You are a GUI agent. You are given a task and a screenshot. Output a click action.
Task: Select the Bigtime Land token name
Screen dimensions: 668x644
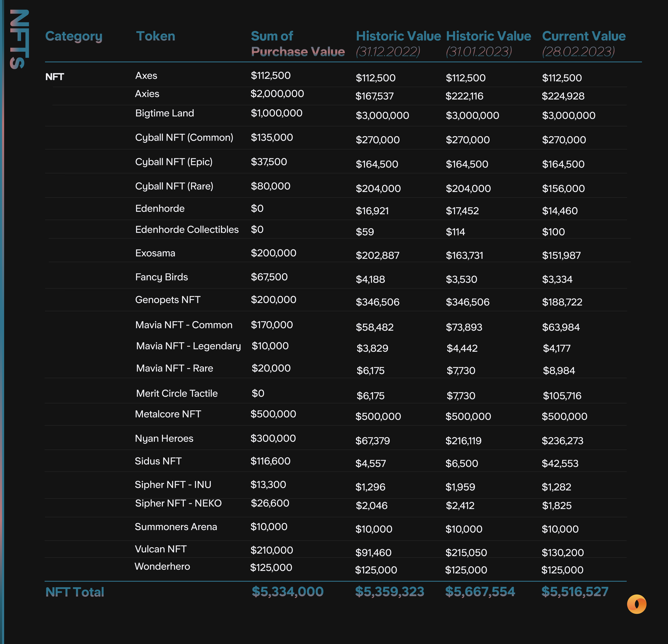click(164, 113)
